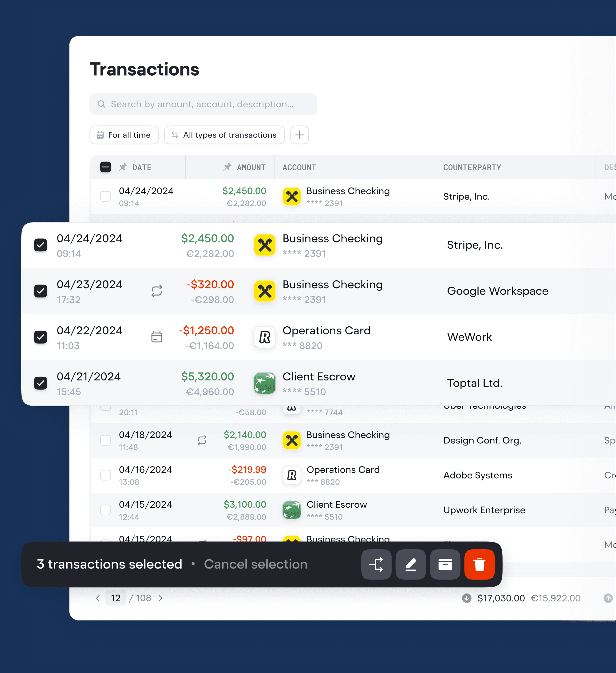Click the yellow bank logo on Google Workspace row
The width and height of the screenshot is (616, 673).
click(x=265, y=291)
